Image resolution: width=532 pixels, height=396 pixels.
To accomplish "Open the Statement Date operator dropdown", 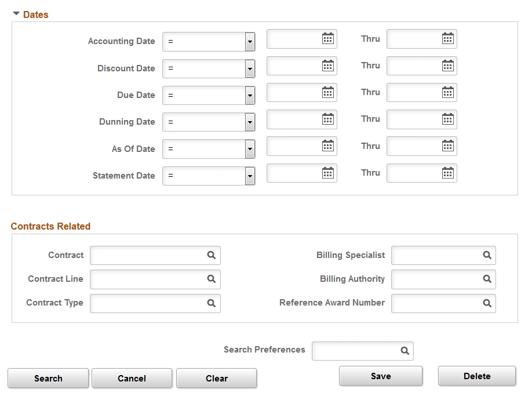I will click(x=249, y=176).
